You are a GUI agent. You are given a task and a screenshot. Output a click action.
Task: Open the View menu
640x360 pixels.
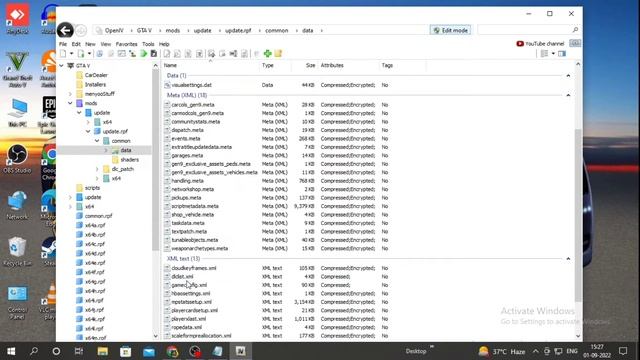[106, 44]
